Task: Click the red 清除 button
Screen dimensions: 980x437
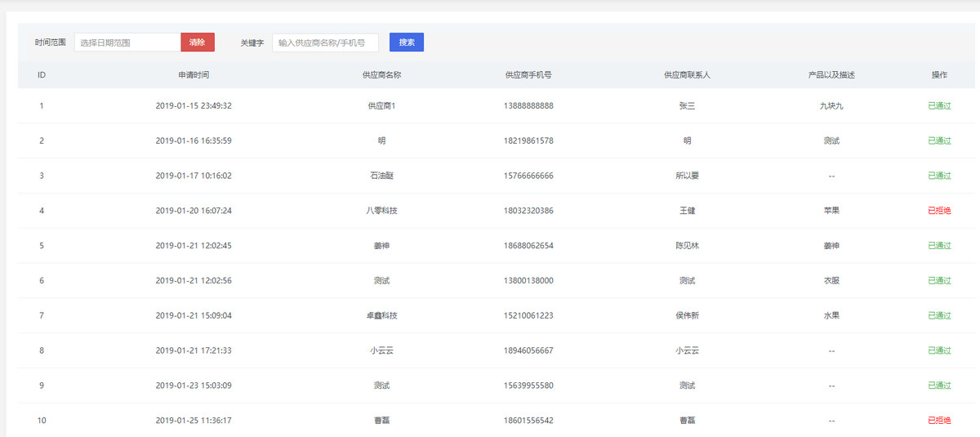Action: (x=197, y=42)
